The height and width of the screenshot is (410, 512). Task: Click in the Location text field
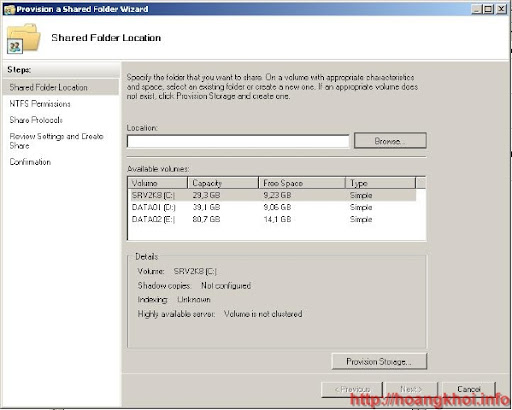[x=238, y=141]
